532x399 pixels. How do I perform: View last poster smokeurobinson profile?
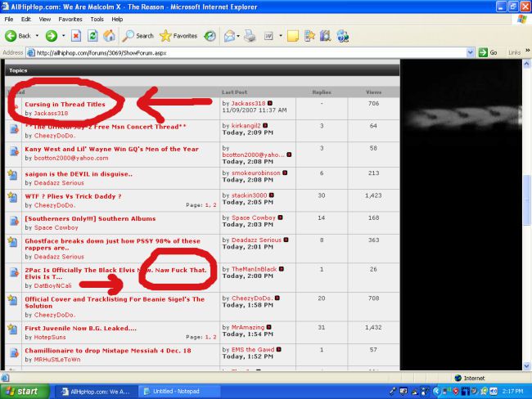[256, 173]
